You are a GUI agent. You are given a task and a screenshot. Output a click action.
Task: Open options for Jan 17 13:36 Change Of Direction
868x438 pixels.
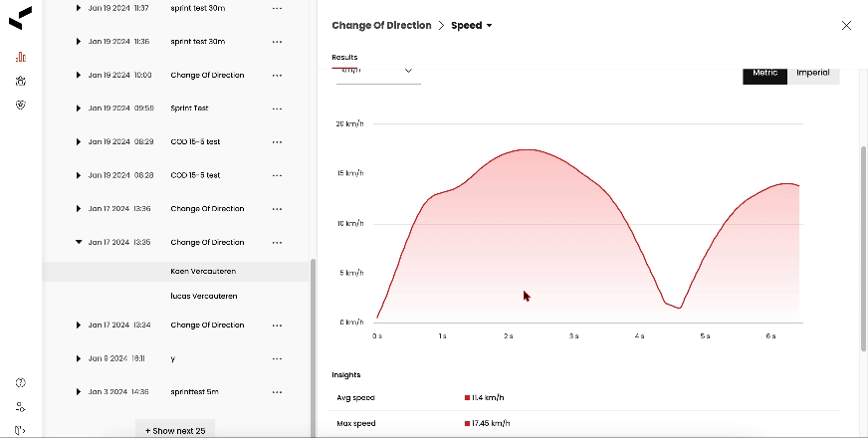(277, 209)
